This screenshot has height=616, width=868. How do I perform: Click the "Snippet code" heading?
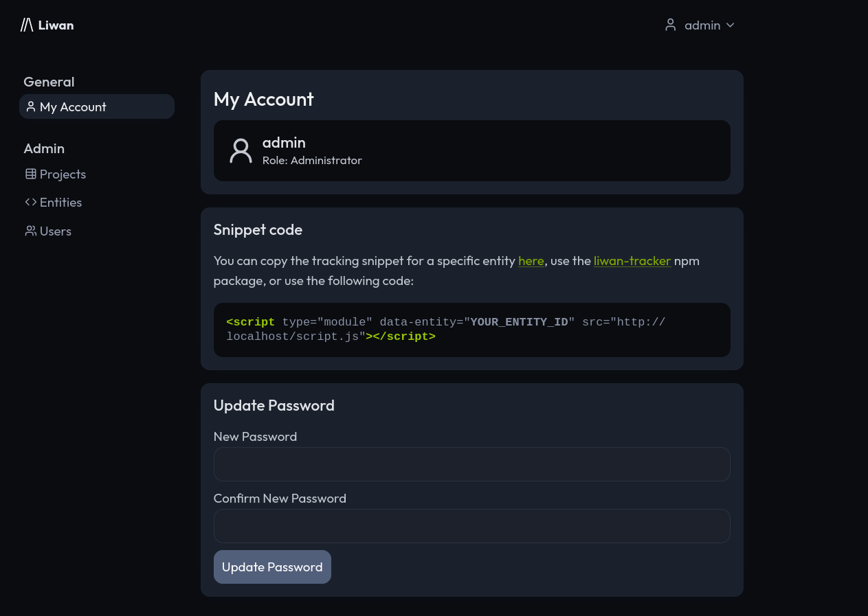[258, 229]
